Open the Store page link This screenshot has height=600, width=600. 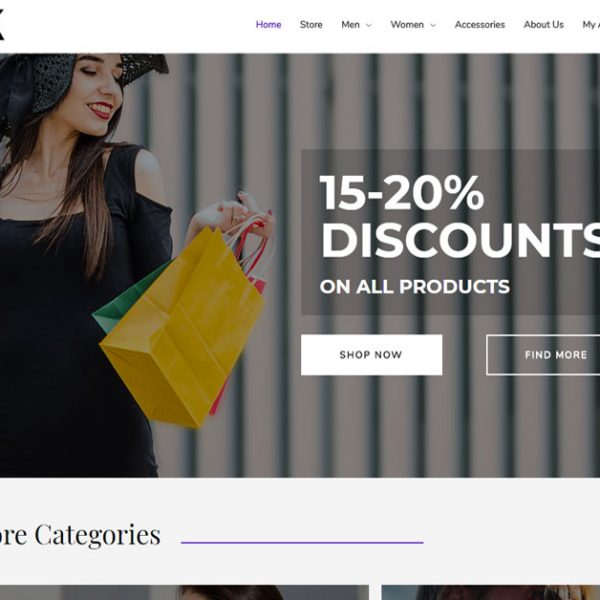tap(311, 25)
